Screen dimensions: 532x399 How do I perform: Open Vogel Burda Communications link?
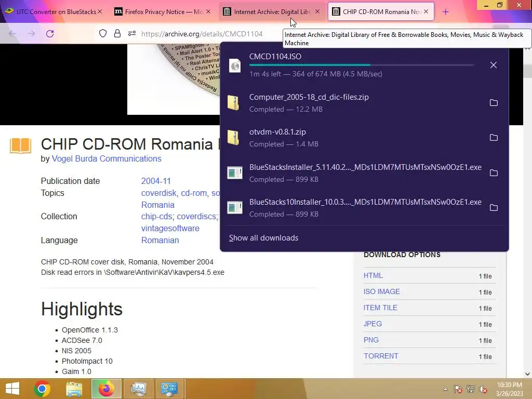point(107,159)
